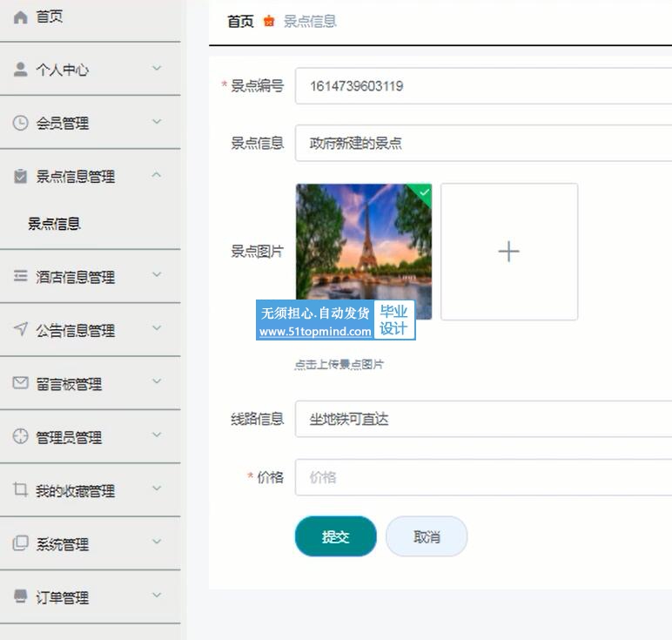
Task: Click the 价格 input field
Action: [483, 477]
